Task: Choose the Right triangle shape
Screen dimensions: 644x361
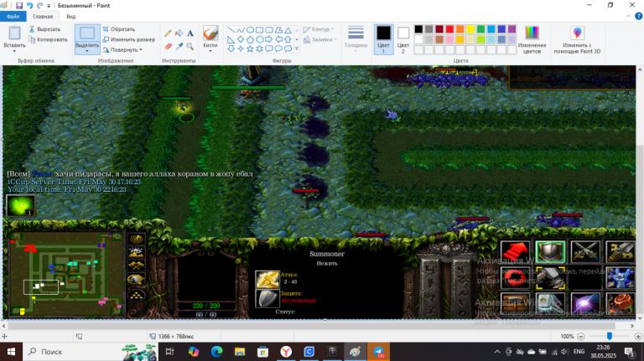Action: [x=231, y=39]
